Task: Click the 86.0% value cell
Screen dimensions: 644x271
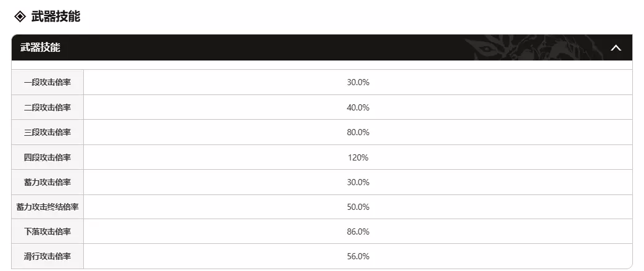Action: 358,231
